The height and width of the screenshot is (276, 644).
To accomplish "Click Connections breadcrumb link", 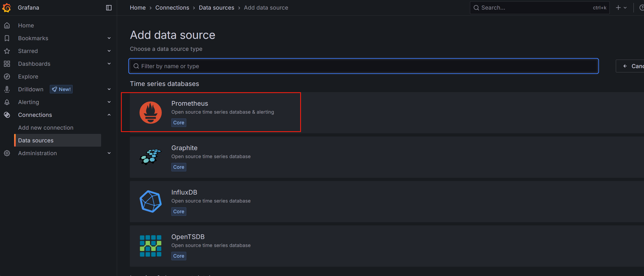I will [172, 8].
